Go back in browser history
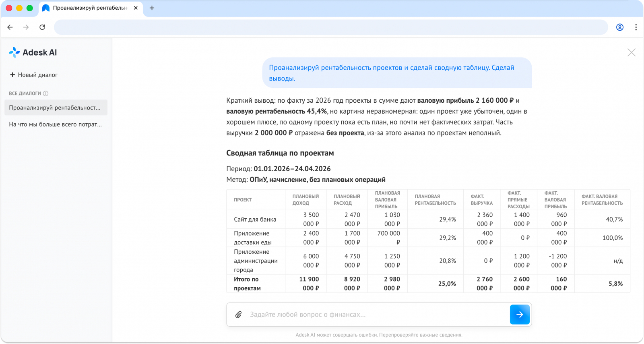644x344 pixels. 10,27
